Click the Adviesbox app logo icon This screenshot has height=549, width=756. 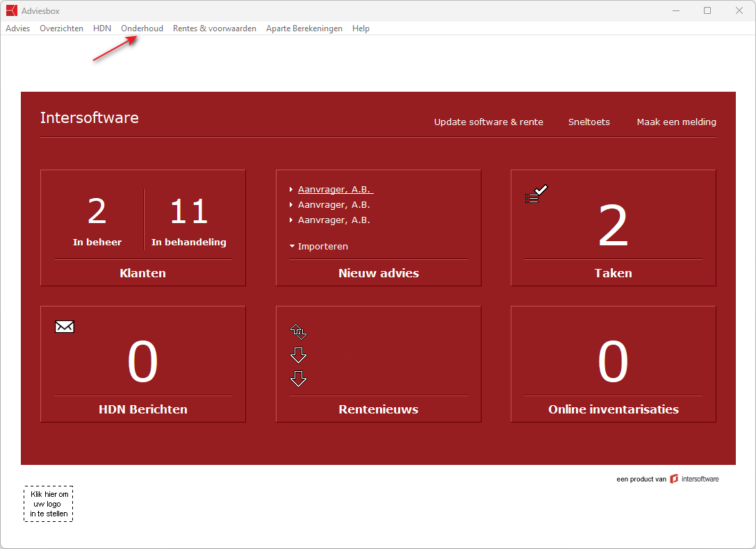[12, 10]
